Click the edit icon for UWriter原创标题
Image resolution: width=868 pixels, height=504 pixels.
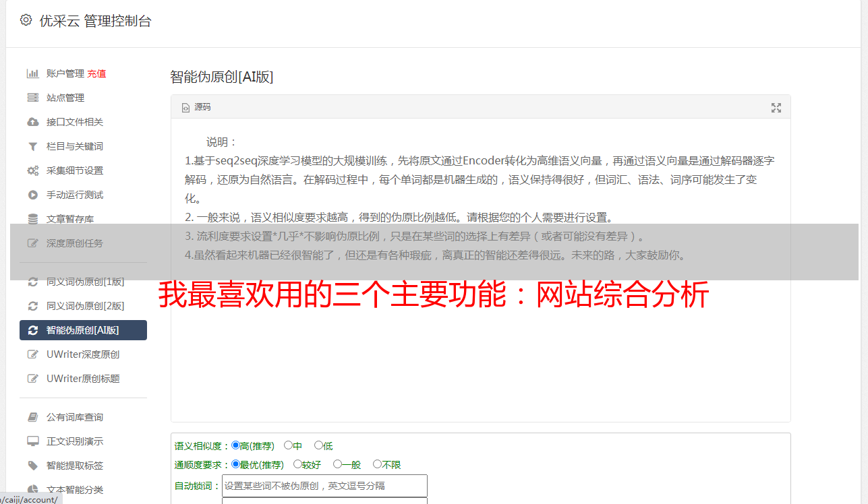[x=32, y=379]
